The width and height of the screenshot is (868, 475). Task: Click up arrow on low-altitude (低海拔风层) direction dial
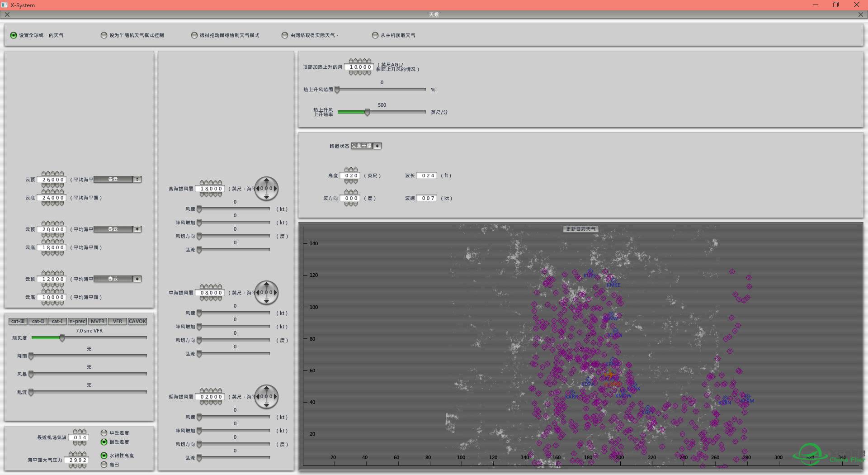tap(266, 388)
